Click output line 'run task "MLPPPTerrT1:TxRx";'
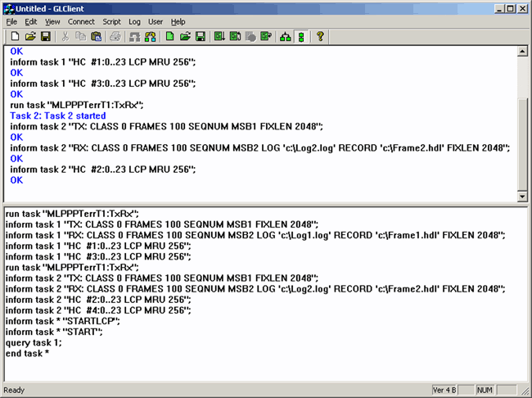532x398 pixels. [x=77, y=105]
